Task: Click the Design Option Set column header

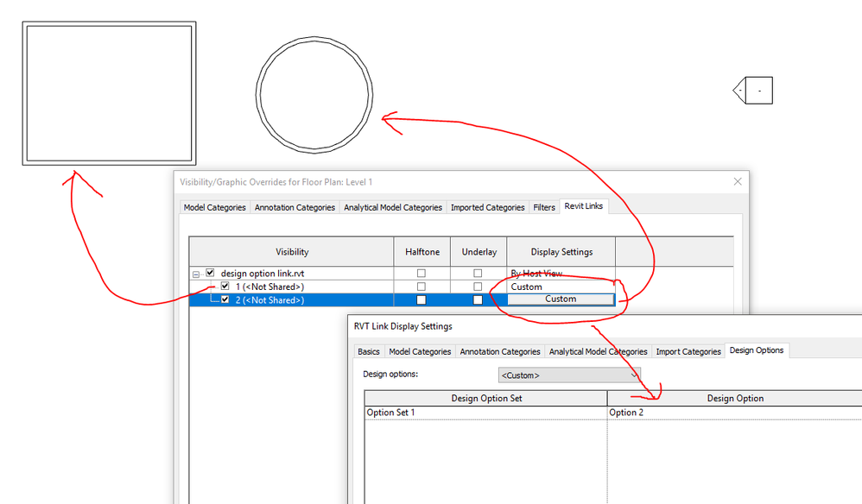Action: point(486,399)
